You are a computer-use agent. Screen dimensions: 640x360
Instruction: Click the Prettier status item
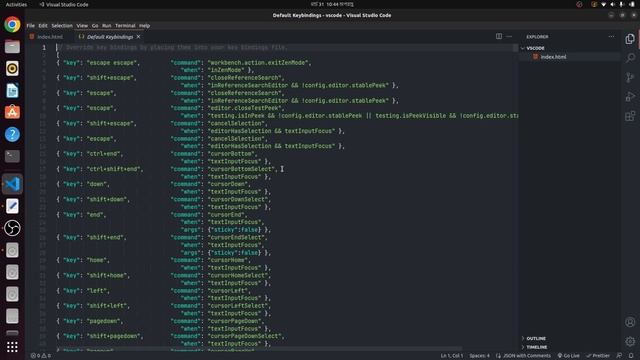pyautogui.click(x=598, y=356)
